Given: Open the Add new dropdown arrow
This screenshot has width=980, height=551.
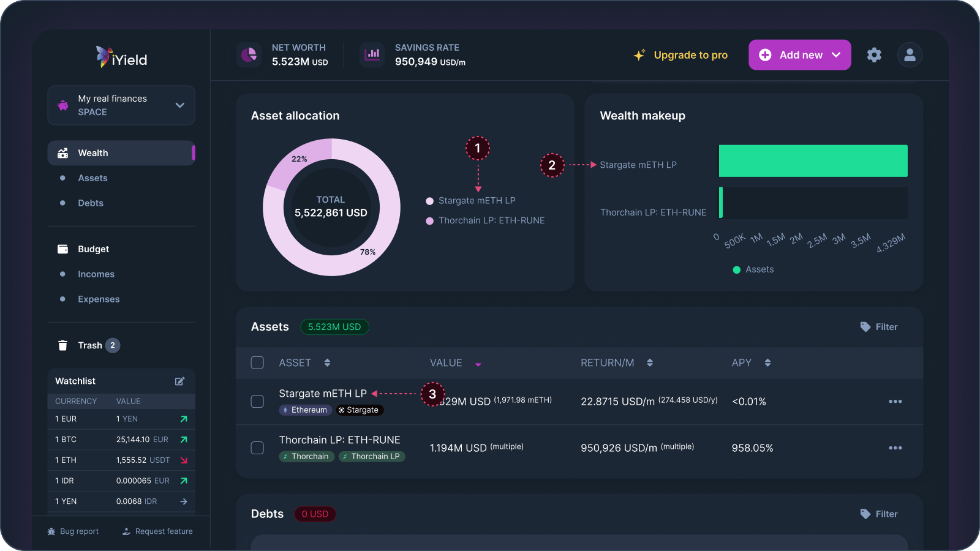Looking at the screenshot, I should tap(835, 54).
